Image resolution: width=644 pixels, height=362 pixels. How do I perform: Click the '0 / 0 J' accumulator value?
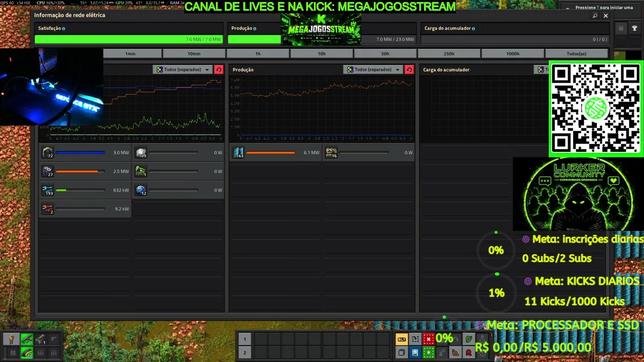click(600, 39)
